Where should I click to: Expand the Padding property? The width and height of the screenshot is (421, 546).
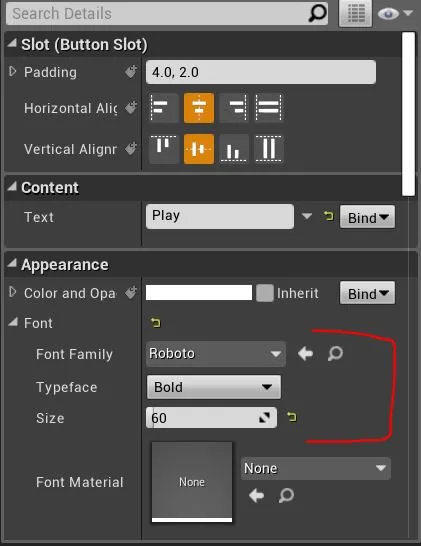pos(13,71)
